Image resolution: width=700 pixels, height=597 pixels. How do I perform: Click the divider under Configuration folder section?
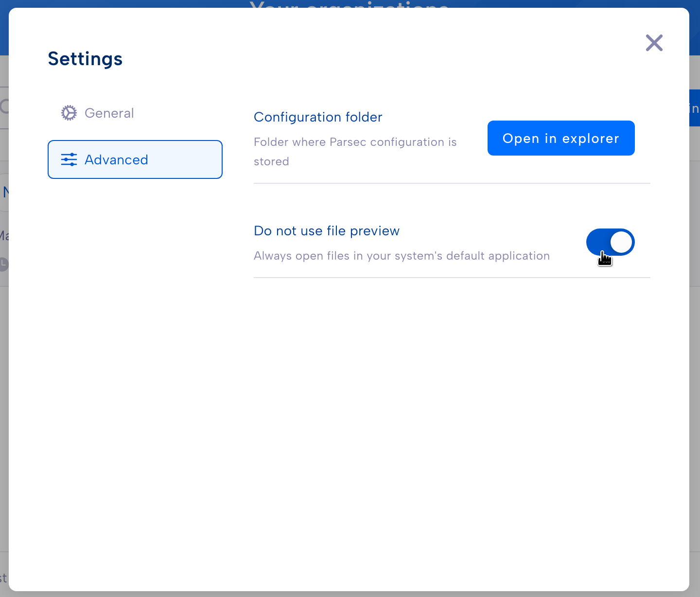pos(452,183)
